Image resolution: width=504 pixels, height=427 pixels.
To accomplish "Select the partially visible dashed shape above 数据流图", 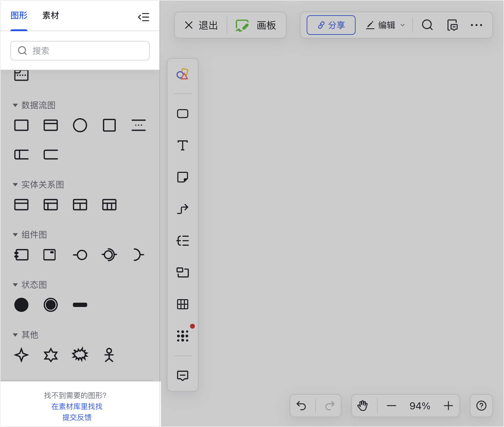I will (21, 75).
